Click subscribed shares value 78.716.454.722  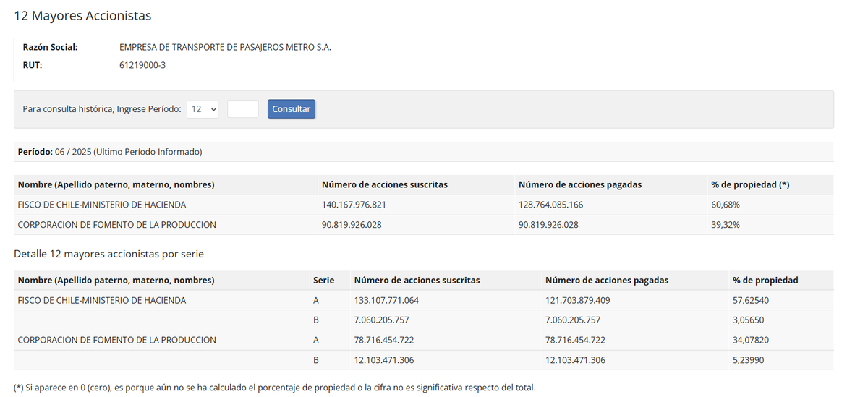coord(384,340)
